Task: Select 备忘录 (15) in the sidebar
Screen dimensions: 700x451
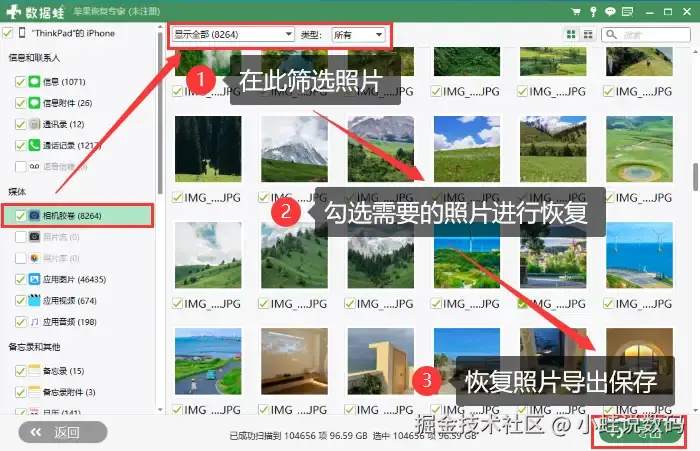Action: [63, 371]
